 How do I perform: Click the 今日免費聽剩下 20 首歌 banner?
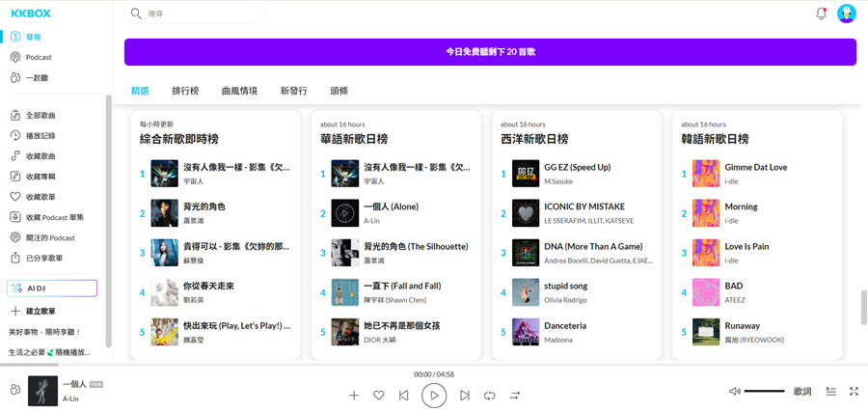pos(491,52)
